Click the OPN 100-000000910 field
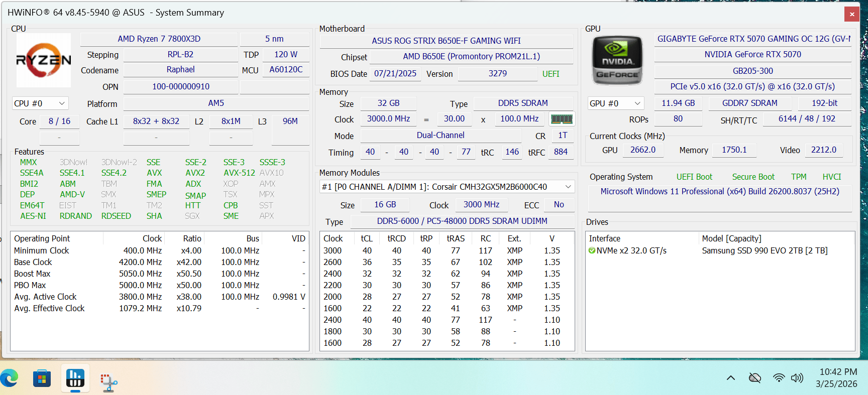Viewport: 868px width, 395px height. pos(181,86)
